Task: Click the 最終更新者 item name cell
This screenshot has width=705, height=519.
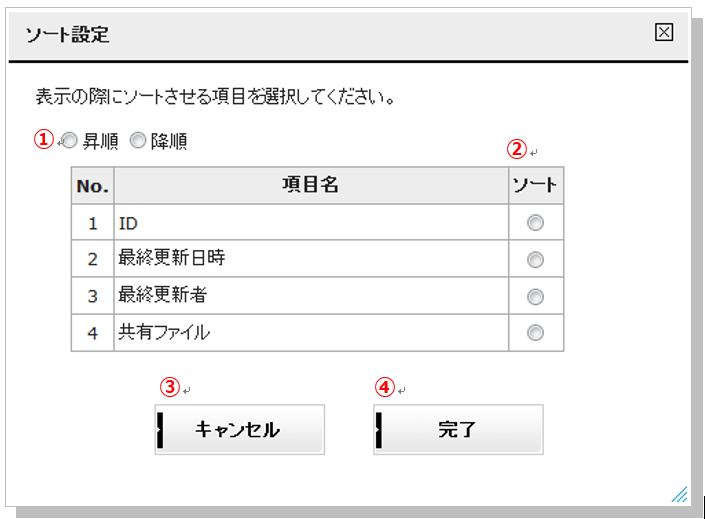Action: [311, 296]
